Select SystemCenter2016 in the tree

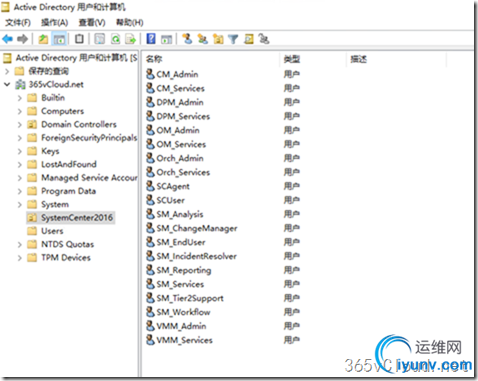[77, 218]
